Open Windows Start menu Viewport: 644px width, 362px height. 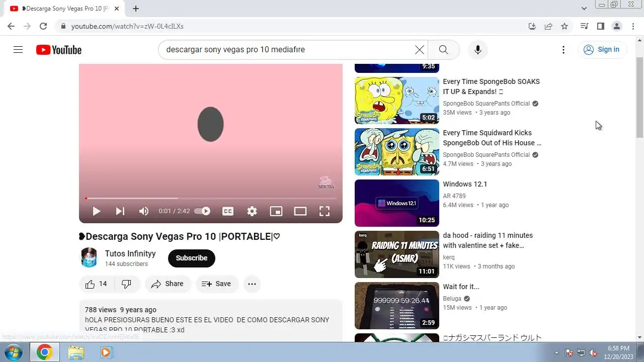pyautogui.click(x=14, y=352)
